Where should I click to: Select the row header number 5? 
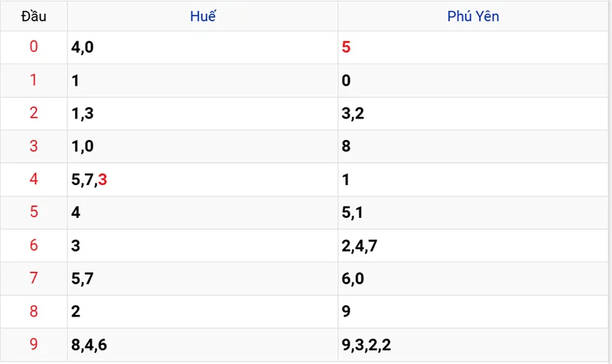tap(33, 213)
